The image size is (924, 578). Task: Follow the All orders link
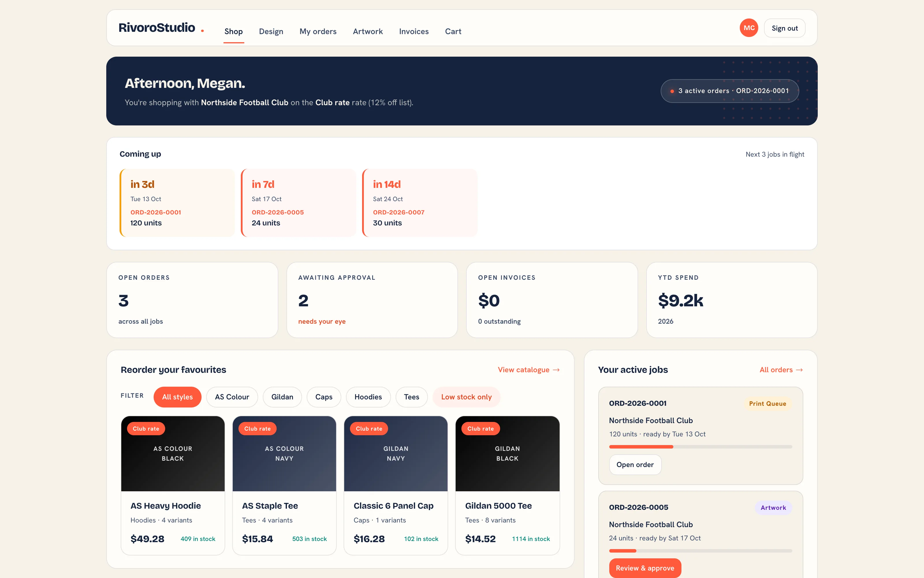pos(781,370)
